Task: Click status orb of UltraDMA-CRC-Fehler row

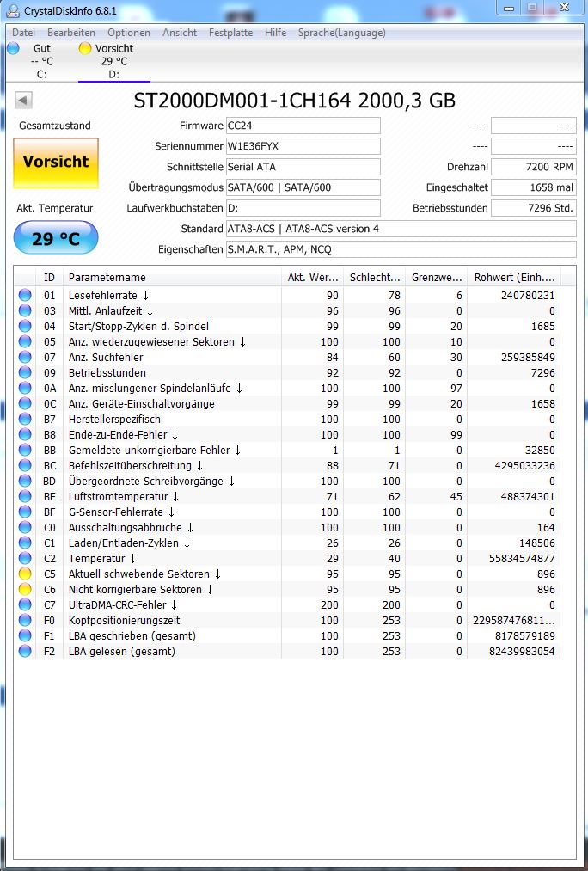Action: (x=25, y=605)
